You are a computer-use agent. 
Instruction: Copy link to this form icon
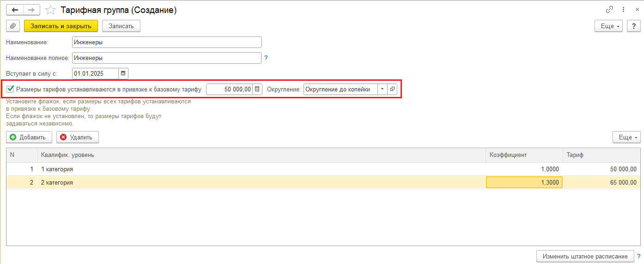point(609,10)
